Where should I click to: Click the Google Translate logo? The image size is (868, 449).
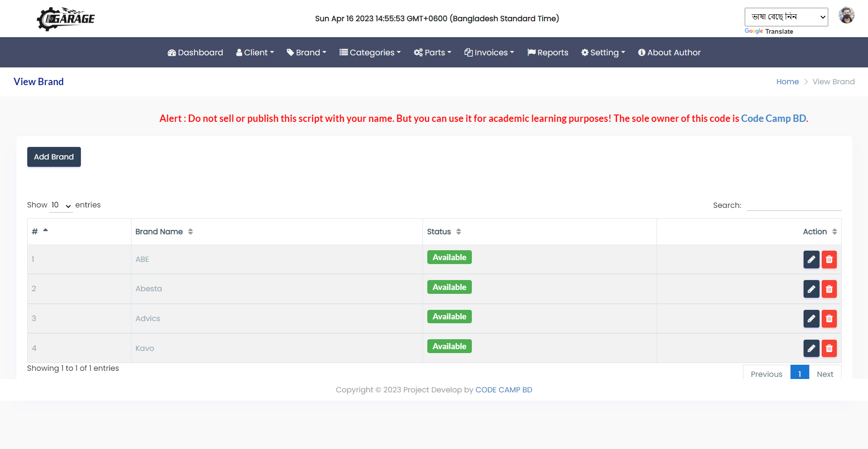coord(754,31)
